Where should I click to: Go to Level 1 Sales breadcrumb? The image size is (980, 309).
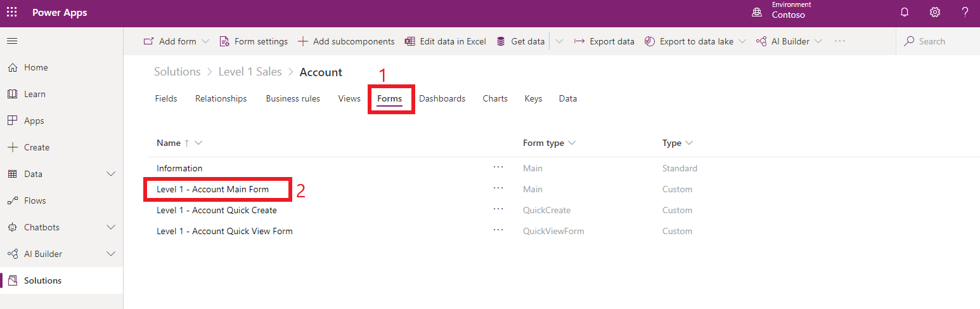250,72
